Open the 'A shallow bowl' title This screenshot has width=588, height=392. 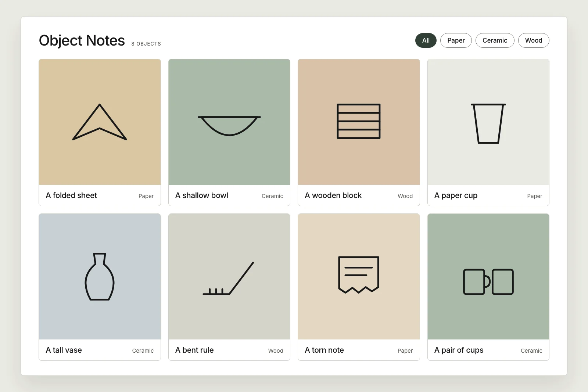[x=202, y=195]
